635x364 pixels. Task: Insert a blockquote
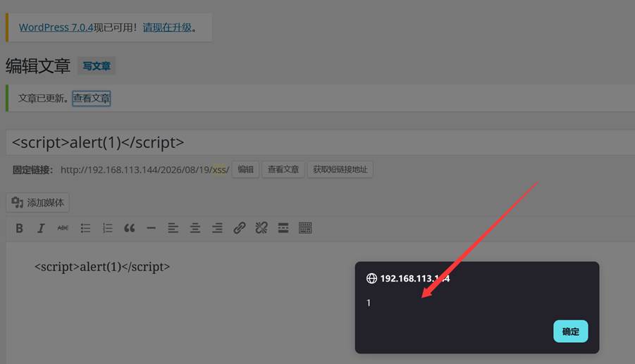[129, 228]
